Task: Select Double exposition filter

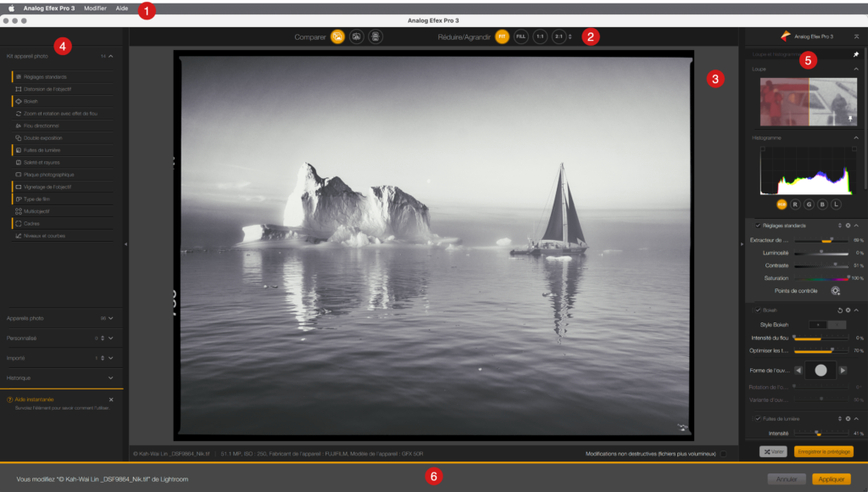Action: point(63,138)
